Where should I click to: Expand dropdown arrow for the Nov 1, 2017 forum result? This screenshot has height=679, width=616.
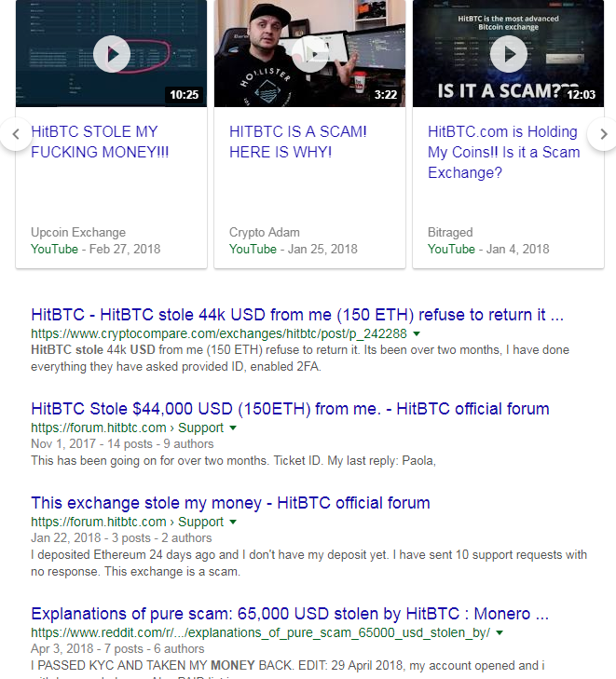[233, 428]
